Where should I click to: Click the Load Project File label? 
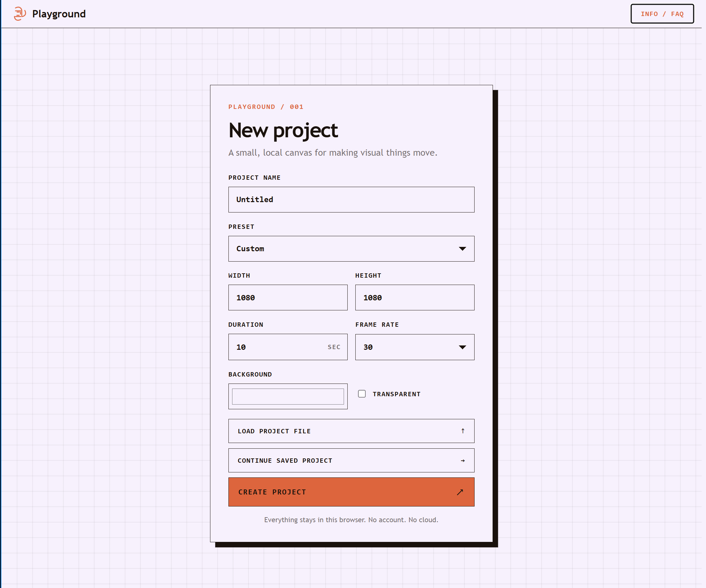pos(274,431)
